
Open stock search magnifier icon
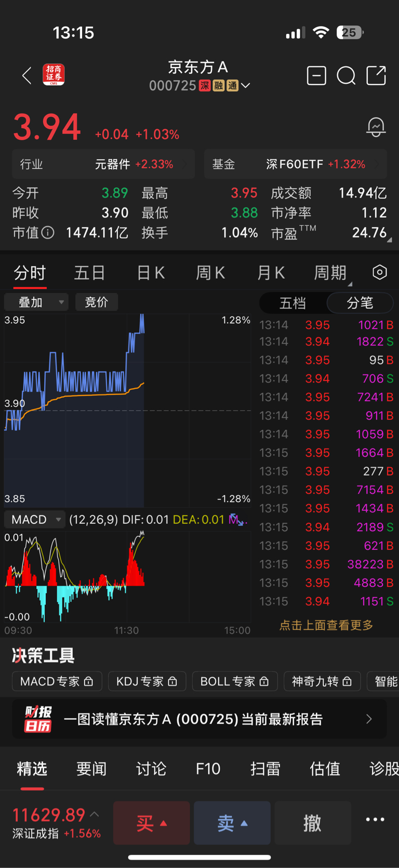(346, 76)
